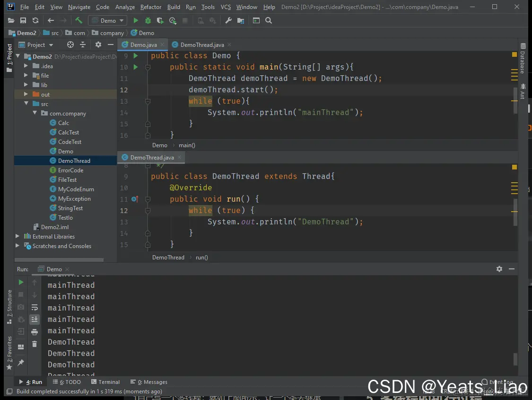Click run gutter icon beside class Demo
532x400 pixels.
tap(136, 55)
